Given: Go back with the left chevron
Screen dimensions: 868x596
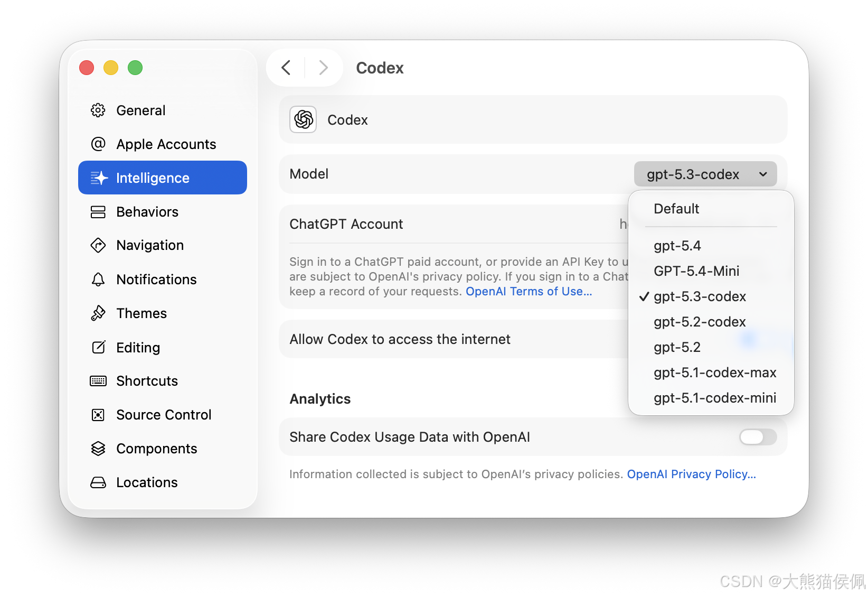Looking at the screenshot, I should pos(286,68).
